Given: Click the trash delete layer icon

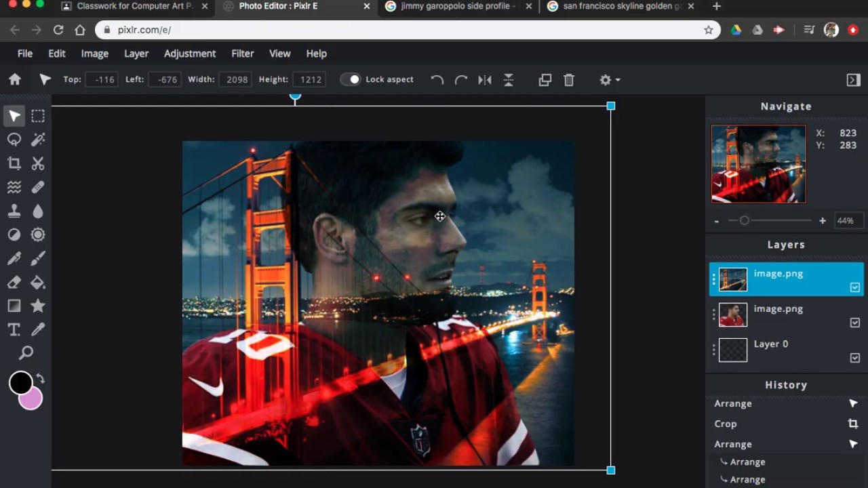Looking at the screenshot, I should [x=569, y=80].
